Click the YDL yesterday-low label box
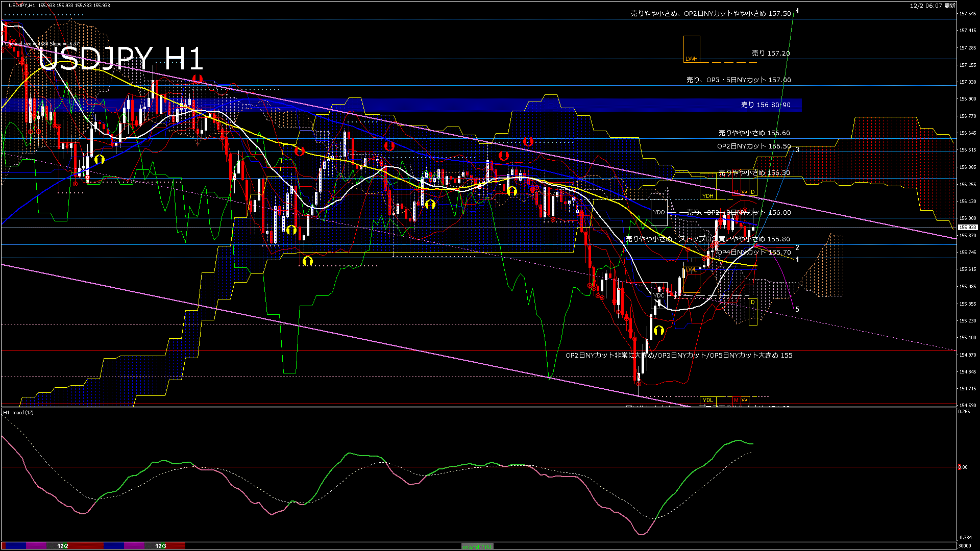This screenshot has width=980, height=551. (707, 400)
